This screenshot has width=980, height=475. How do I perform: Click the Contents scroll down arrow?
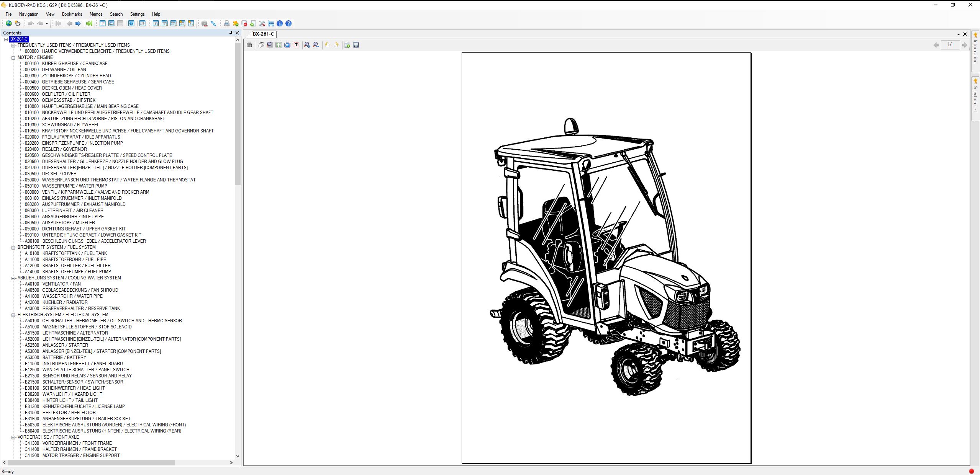click(238, 456)
